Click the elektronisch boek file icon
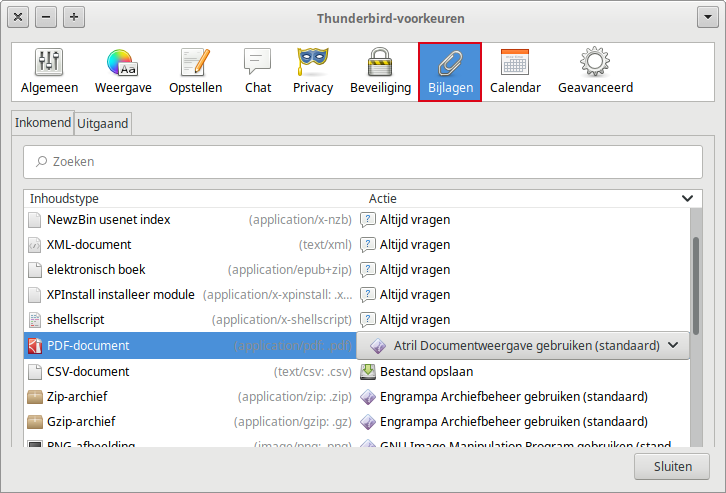The height and width of the screenshot is (493, 726). (x=34, y=270)
